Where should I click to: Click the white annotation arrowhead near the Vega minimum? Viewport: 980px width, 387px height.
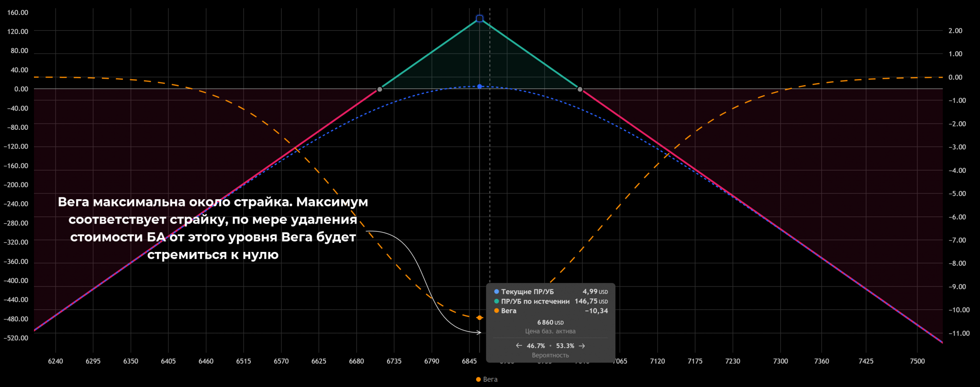point(479,332)
